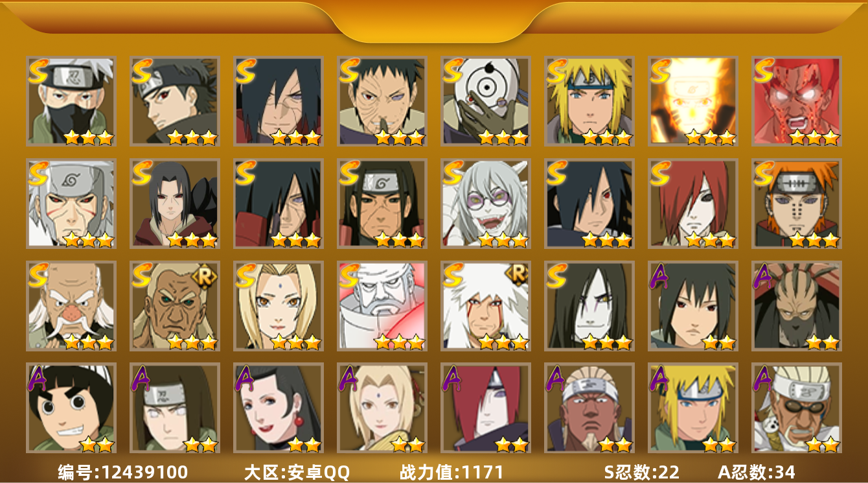The height and width of the screenshot is (483, 868).
Task: Select the white armored glowing red S card
Action: (382, 306)
